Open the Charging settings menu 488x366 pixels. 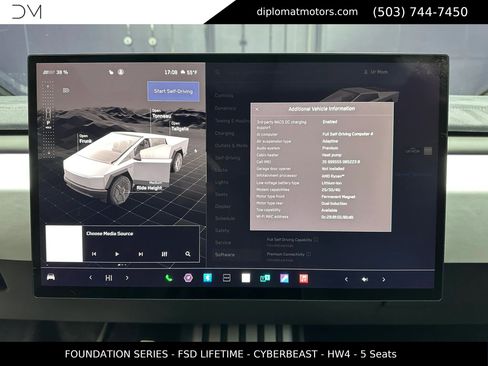pos(224,133)
